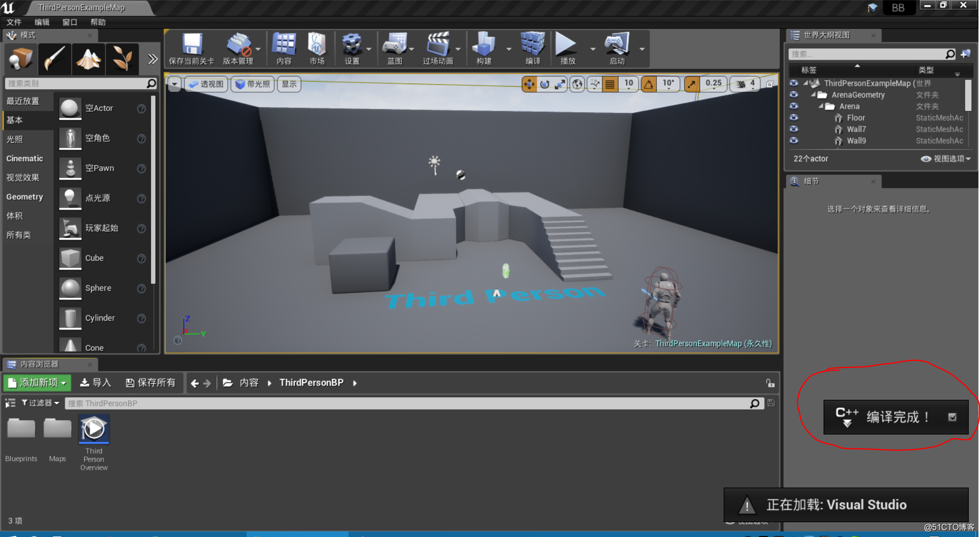Click the Show button in viewport
This screenshot has width=980, height=537.
tap(289, 84)
